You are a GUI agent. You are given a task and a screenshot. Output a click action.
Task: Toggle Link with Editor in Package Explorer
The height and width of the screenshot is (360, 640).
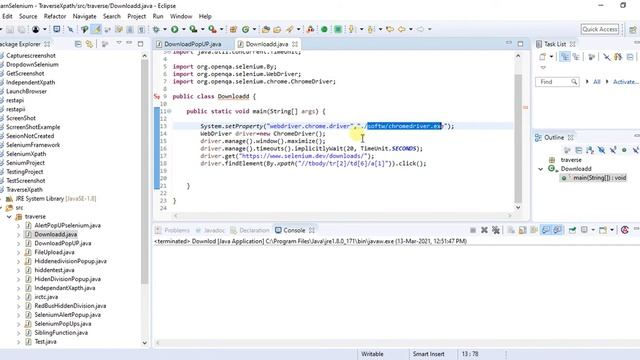tap(89, 44)
